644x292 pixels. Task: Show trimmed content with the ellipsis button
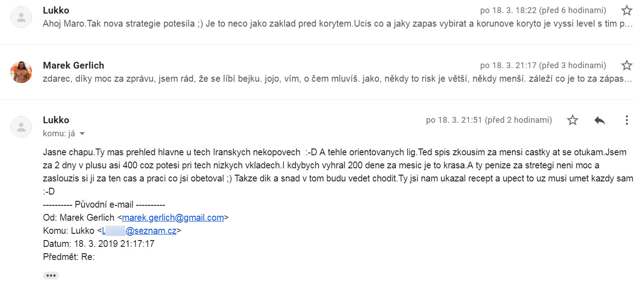click(x=51, y=275)
